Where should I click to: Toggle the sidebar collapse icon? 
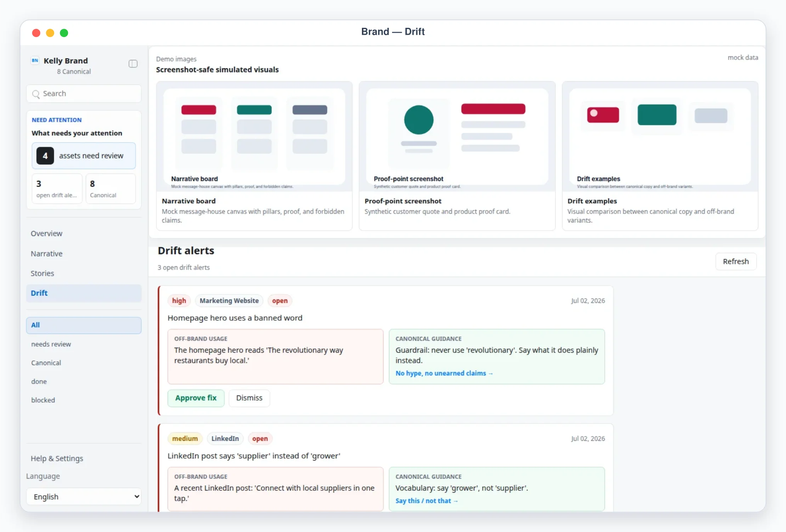pos(133,64)
